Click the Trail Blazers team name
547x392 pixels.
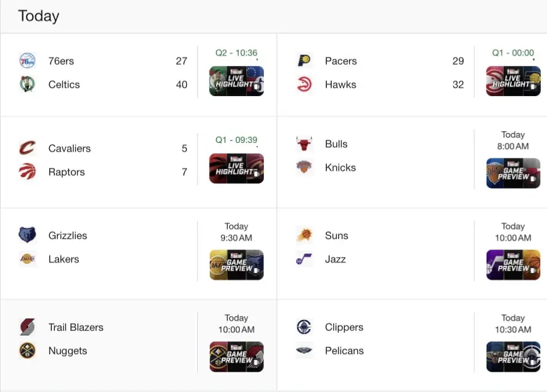pos(76,327)
